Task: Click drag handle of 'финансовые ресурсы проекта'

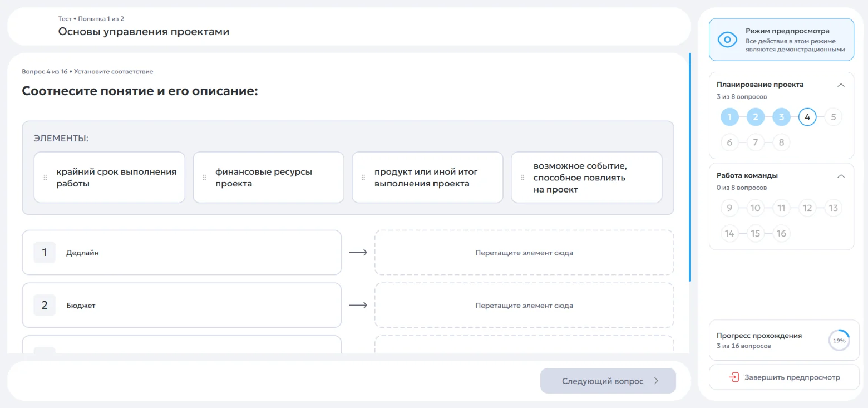Action: click(204, 178)
